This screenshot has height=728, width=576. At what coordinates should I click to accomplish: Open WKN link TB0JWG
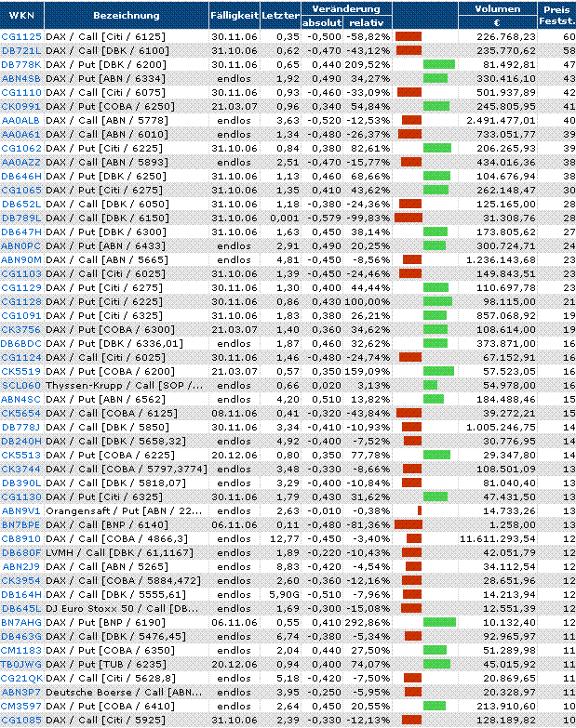21,664
